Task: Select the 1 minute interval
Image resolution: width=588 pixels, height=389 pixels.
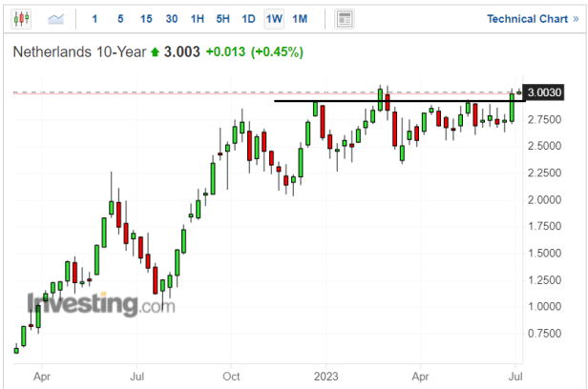Action: pos(94,19)
